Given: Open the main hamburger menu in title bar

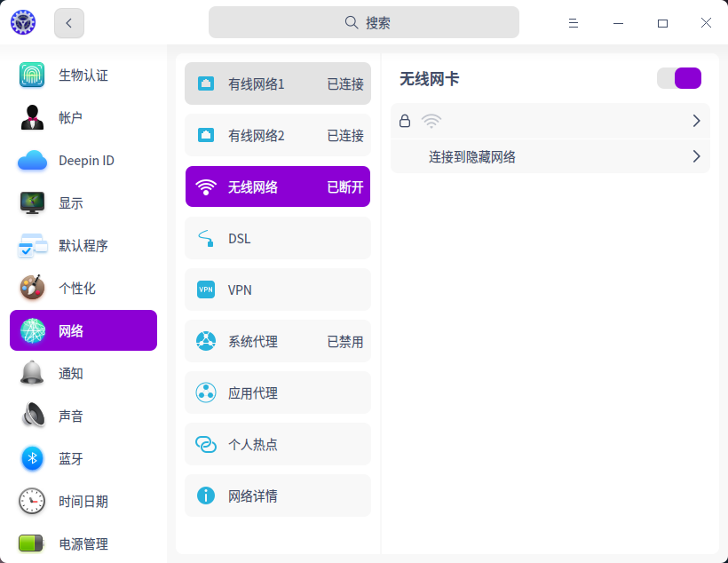Looking at the screenshot, I should click(574, 23).
